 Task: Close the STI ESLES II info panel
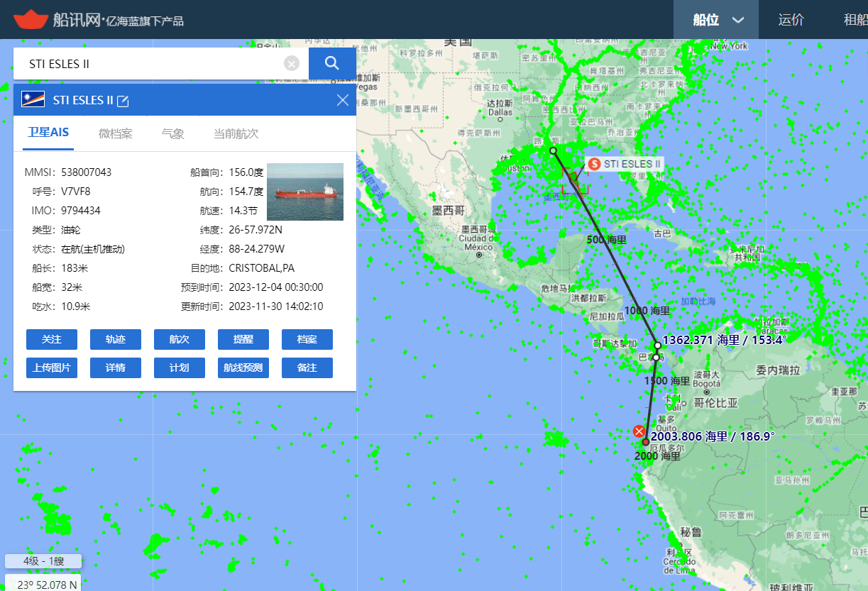[343, 100]
